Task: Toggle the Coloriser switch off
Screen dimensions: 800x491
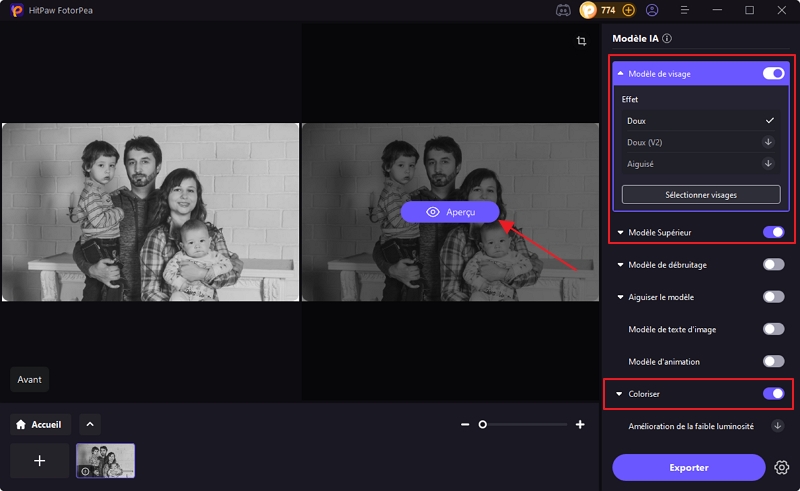Action: coord(773,394)
